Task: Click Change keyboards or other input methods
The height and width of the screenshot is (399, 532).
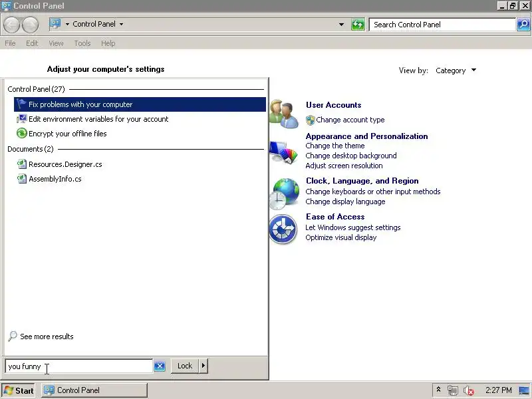Action: click(373, 192)
